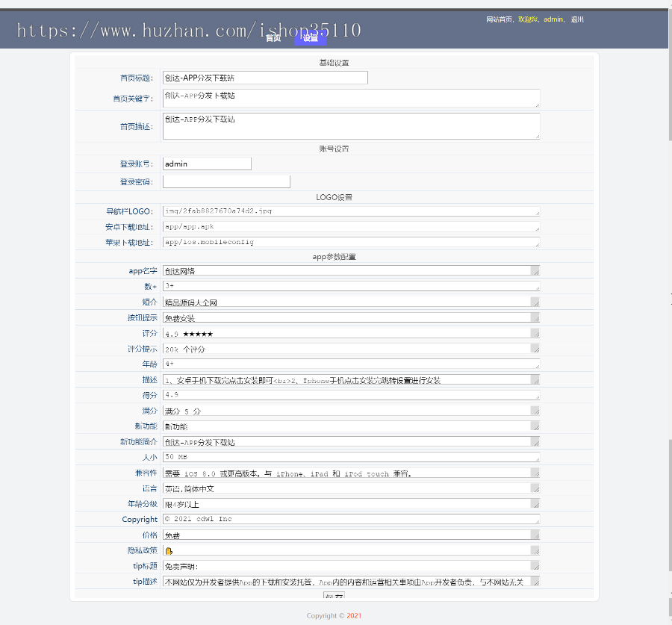
Task: Click the page vertical scrollbar thumb
Action: tap(671, 75)
